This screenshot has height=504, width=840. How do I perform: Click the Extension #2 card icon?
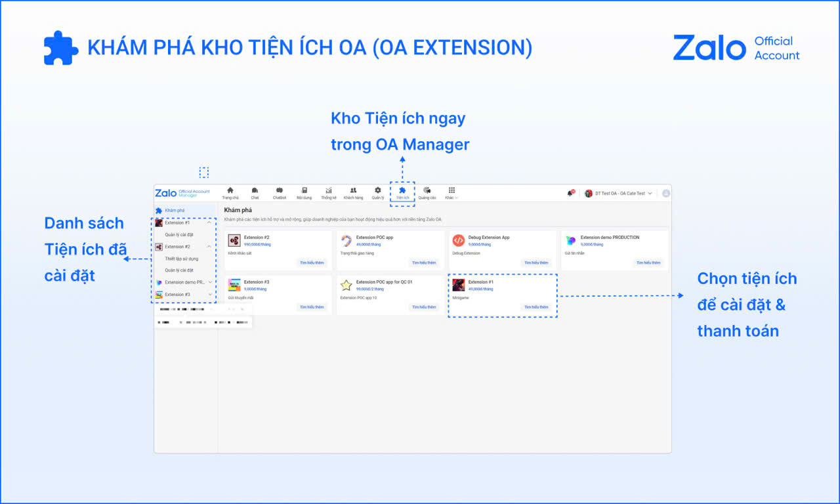[234, 240]
